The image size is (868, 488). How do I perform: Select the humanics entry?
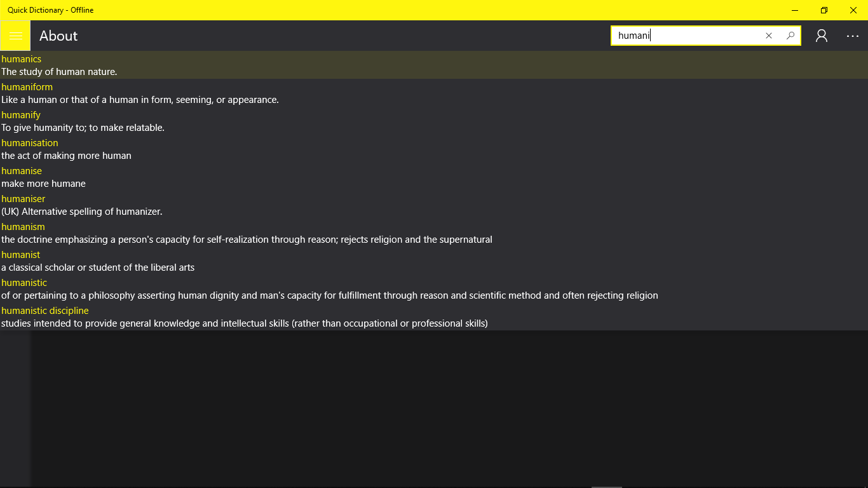[x=434, y=65]
